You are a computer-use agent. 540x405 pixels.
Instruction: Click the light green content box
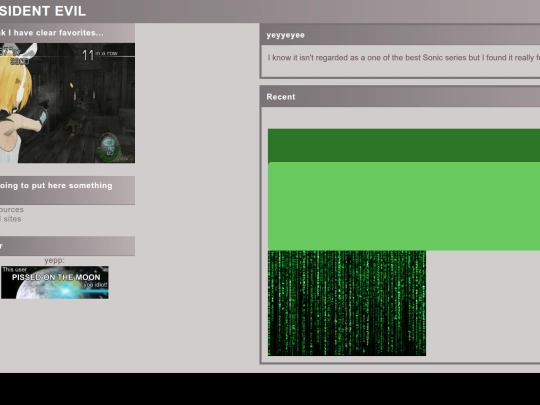tap(404, 206)
